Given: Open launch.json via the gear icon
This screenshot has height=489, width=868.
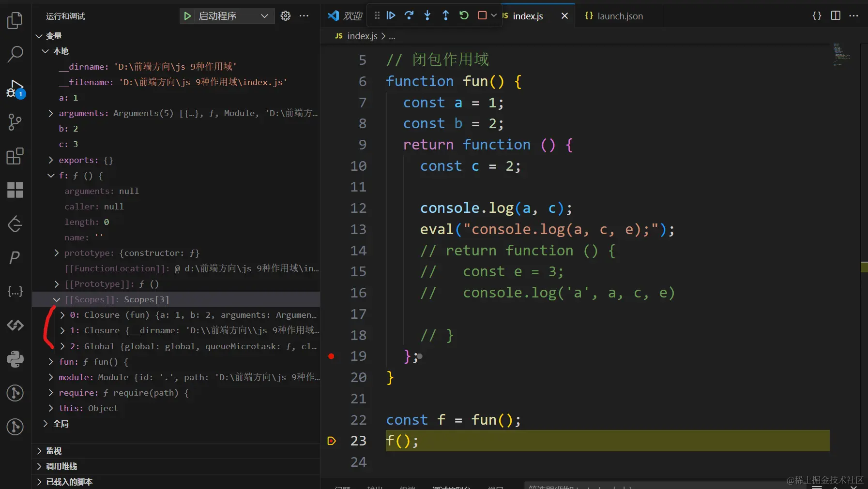Looking at the screenshot, I should pyautogui.click(x=286, y=16).
